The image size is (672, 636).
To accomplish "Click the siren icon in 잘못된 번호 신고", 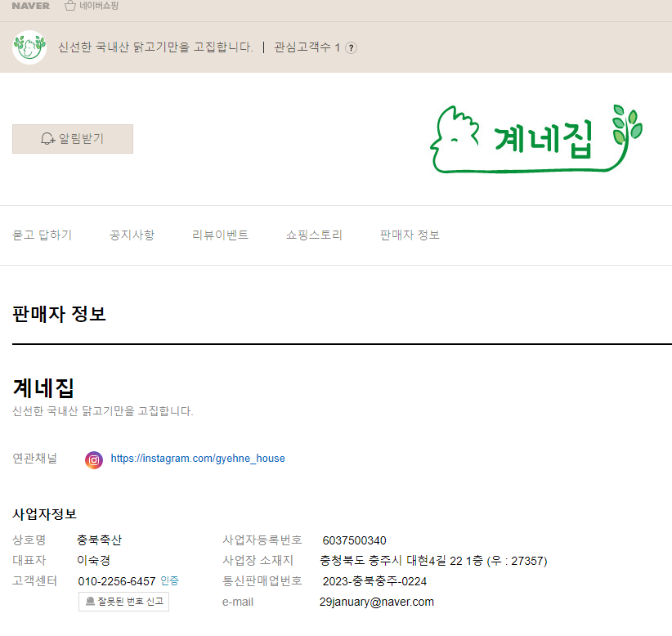I will click(x=90, y=602).
